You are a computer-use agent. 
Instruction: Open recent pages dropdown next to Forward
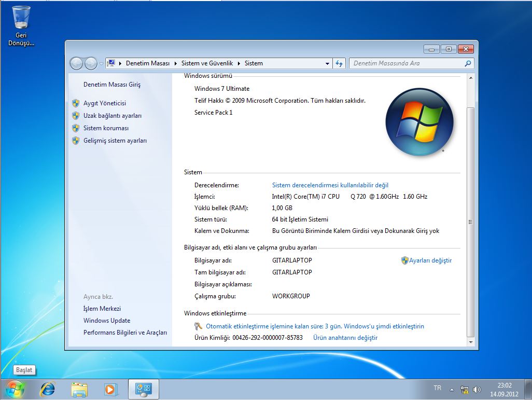101,63
